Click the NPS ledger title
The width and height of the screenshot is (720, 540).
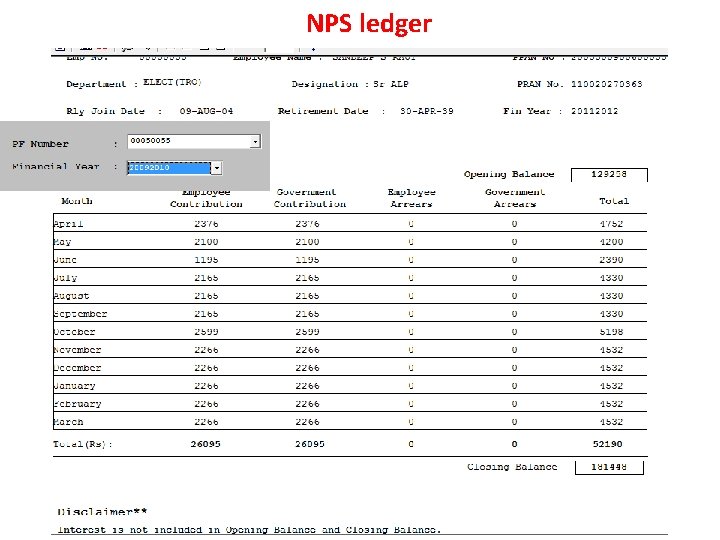369,23
